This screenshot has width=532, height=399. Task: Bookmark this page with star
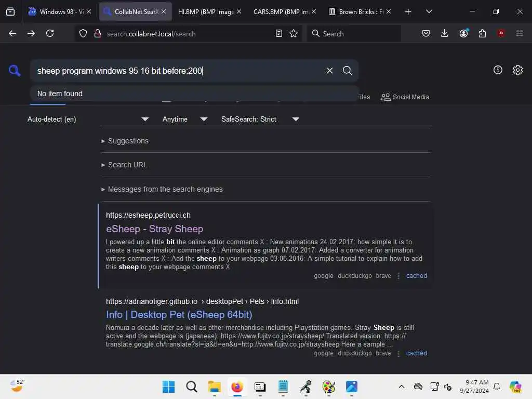tap(294, 34)
